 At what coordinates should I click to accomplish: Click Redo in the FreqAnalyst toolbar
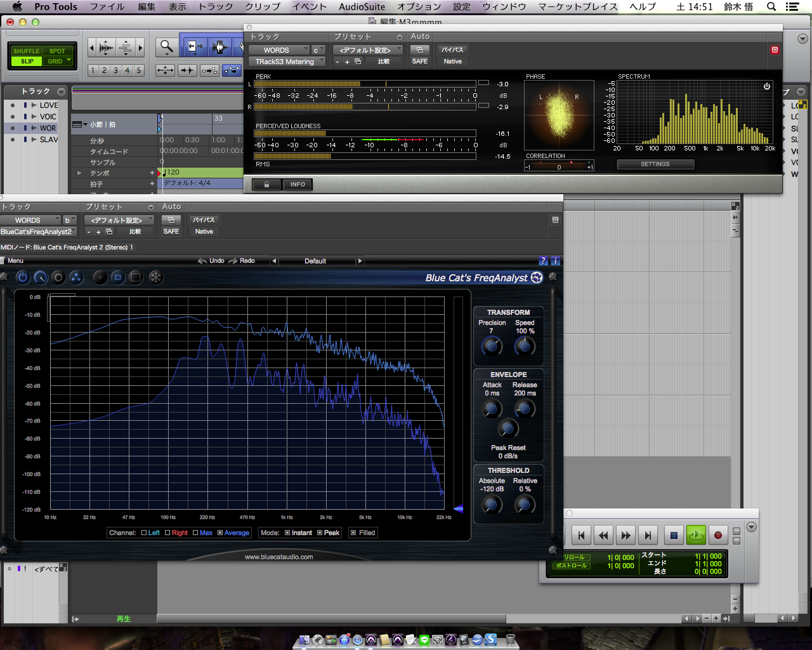(x=242, y=261)
